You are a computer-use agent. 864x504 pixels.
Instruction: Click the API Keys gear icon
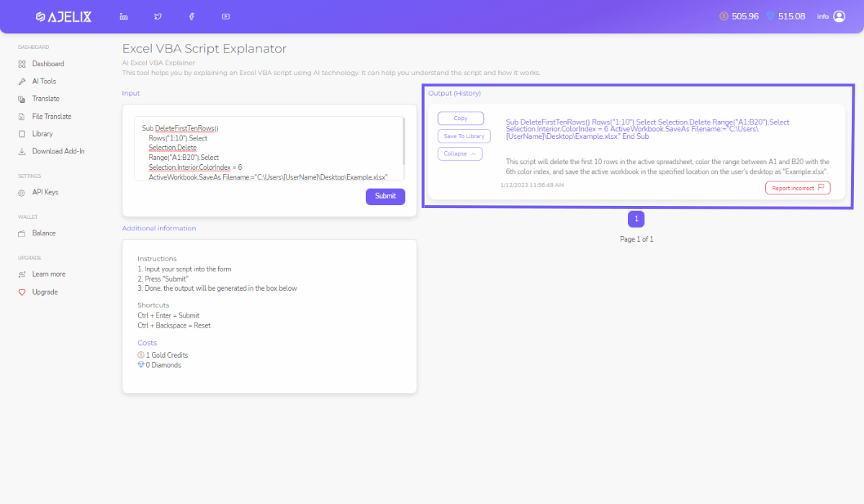pyautogui.click(x=22, y=192)
